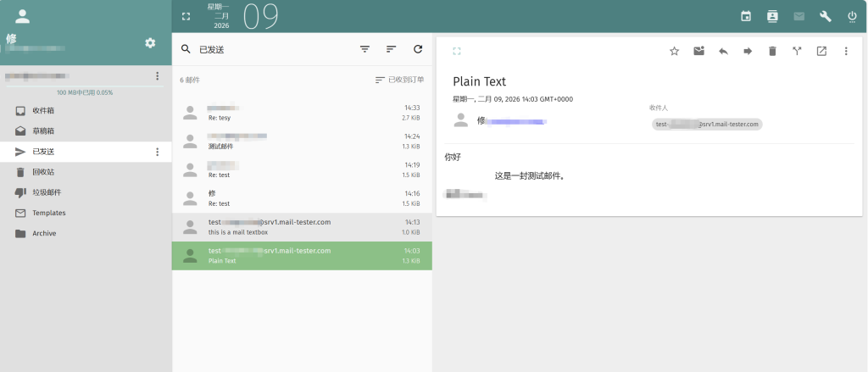Open message in new popup window

(821, 52)
